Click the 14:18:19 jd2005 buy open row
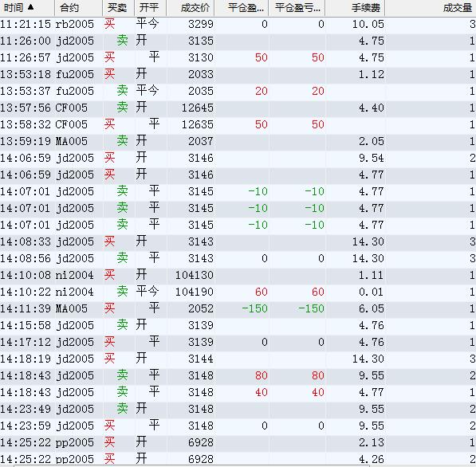 coord(238,359)
